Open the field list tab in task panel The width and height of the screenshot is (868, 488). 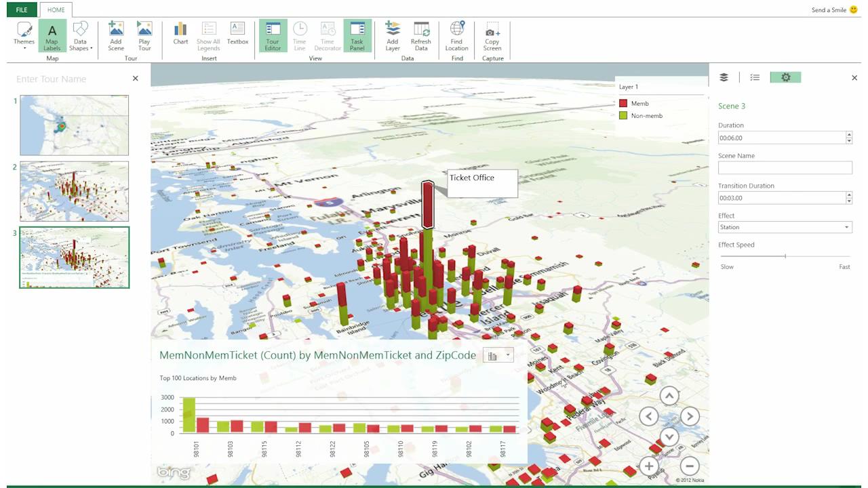(755, 77)
